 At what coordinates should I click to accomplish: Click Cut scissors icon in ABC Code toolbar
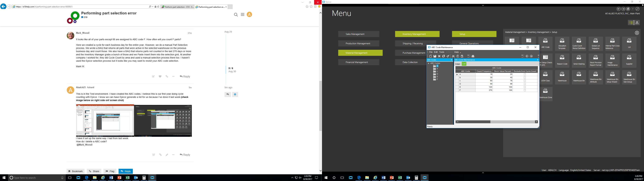tap(453, 56)
